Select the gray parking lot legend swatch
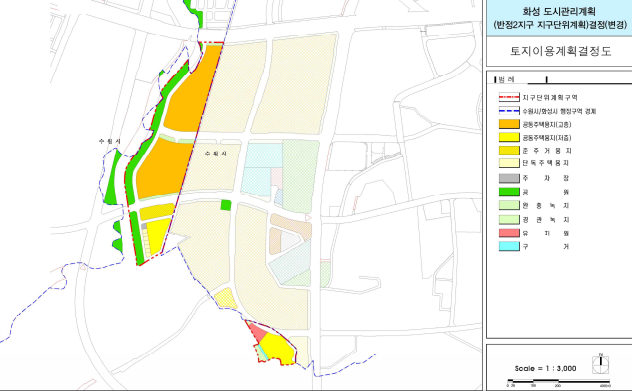The image size is (632, 391). [509, 178]
